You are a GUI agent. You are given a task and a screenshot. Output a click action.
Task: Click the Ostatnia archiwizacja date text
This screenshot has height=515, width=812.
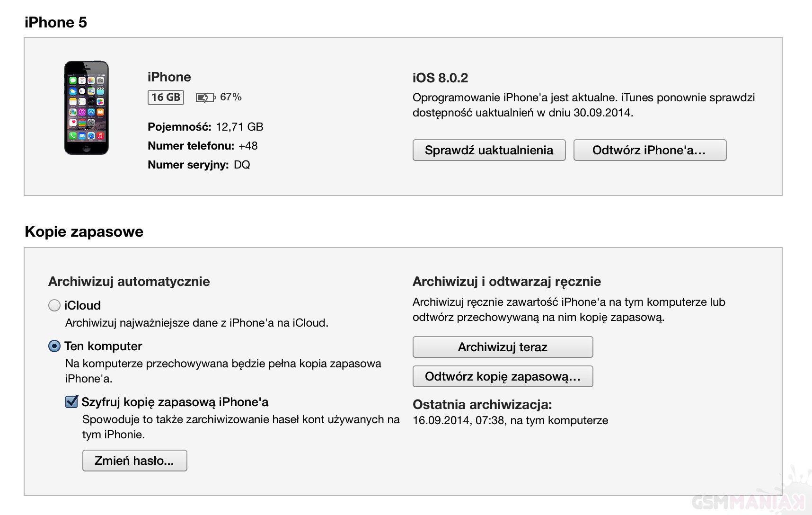510,420
